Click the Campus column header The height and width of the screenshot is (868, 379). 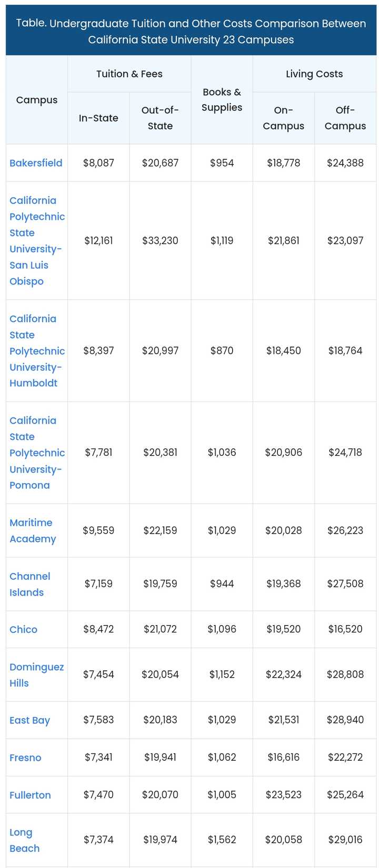click(x=37, y=100)
